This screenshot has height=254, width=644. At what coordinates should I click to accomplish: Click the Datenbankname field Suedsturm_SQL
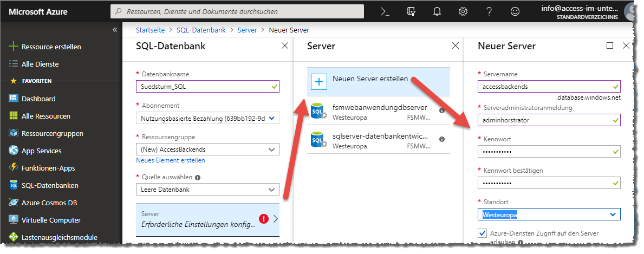(x=207, y=86)
